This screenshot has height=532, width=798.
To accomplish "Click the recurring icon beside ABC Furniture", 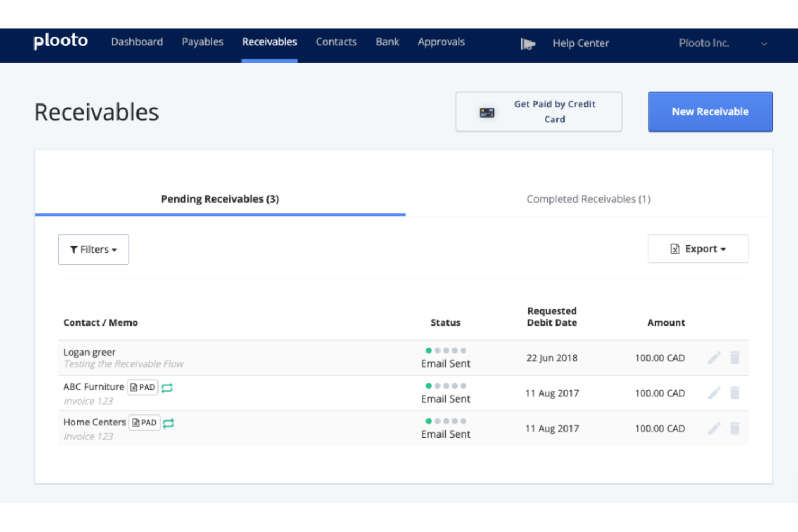I will tap(168, 388).
